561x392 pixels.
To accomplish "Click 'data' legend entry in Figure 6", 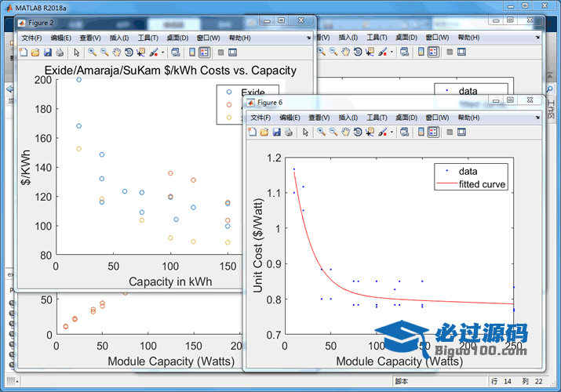I will tap(468, 172).
